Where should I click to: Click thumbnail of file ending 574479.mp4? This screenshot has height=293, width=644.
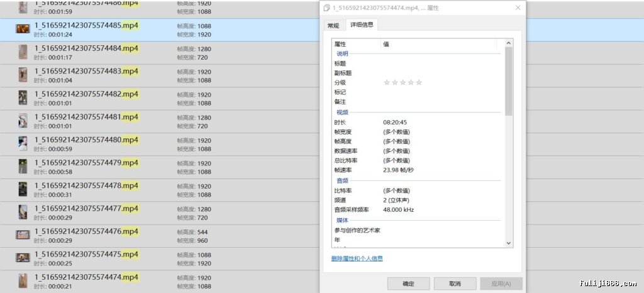[23, 167]
